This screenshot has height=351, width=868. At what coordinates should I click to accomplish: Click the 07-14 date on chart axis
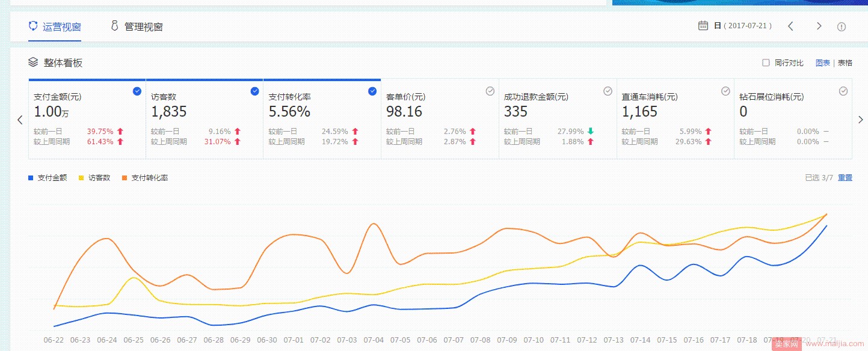click(x=640, y=340)
